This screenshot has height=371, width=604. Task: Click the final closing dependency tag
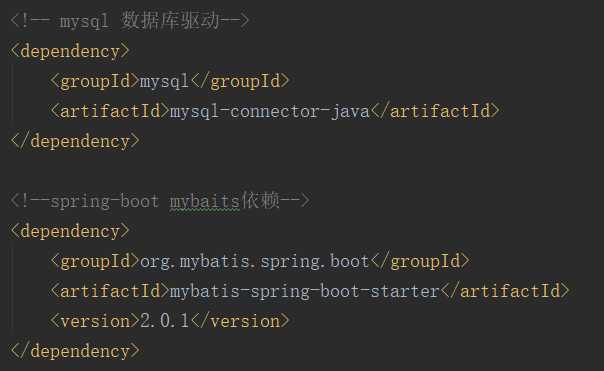coord(75,351)
